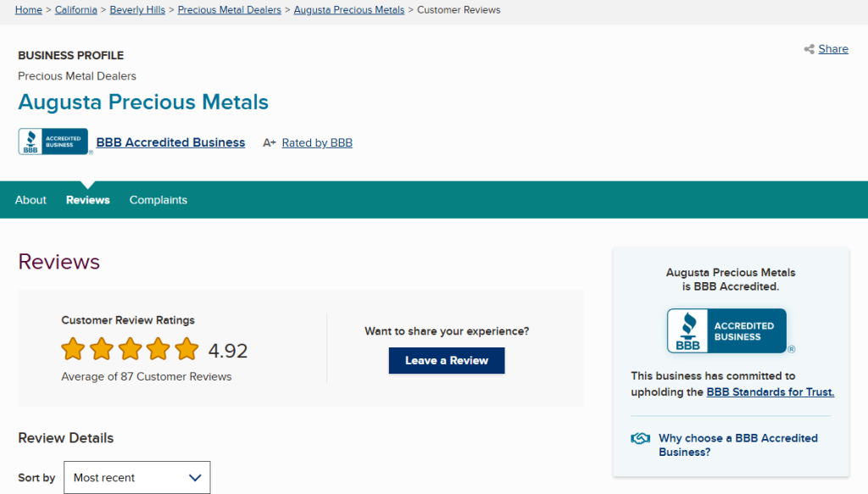Open the Complaints tab

(x=159, y=200)
